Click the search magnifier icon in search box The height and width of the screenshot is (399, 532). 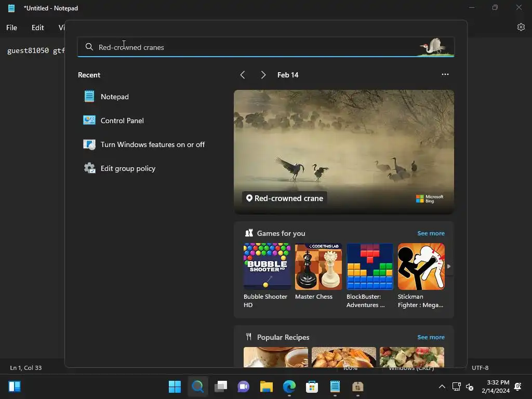click(x=89, y=47)
